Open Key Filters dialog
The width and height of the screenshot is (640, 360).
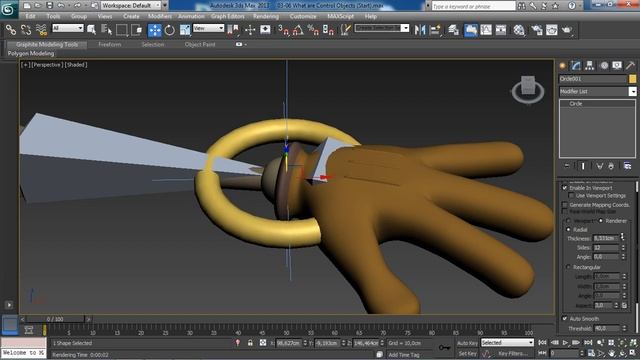(x=513, y=353)
